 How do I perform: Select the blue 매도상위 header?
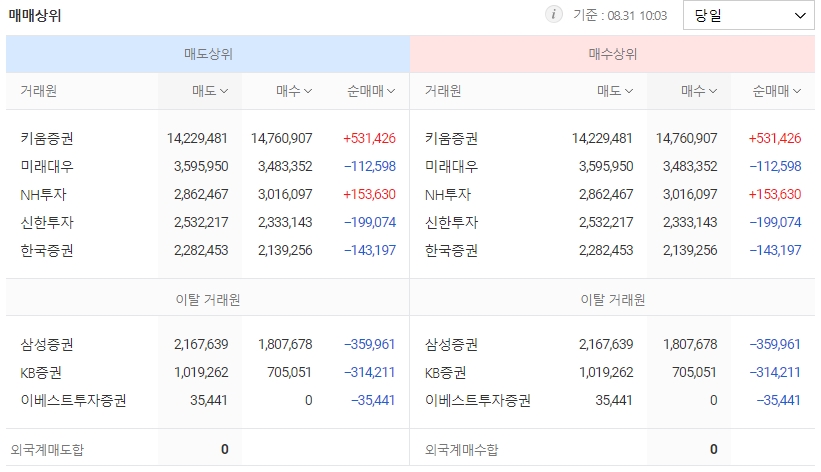(208, 54)
